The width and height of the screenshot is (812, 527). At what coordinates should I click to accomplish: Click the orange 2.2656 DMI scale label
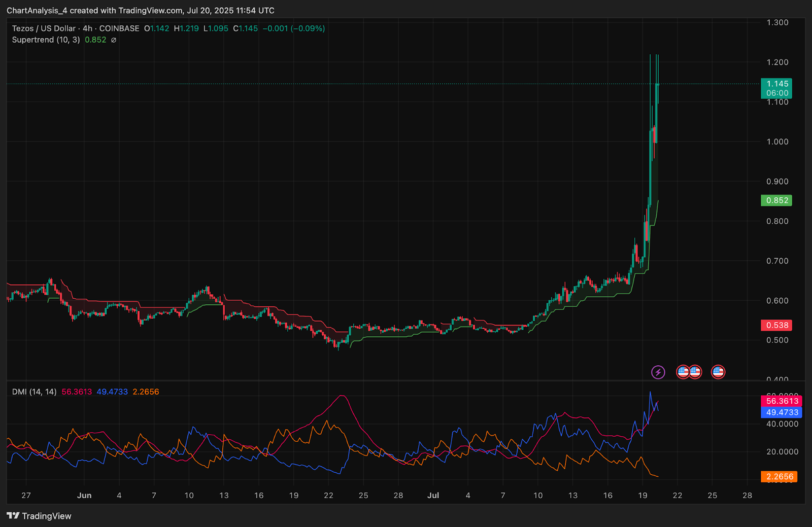tap(779, 477)
